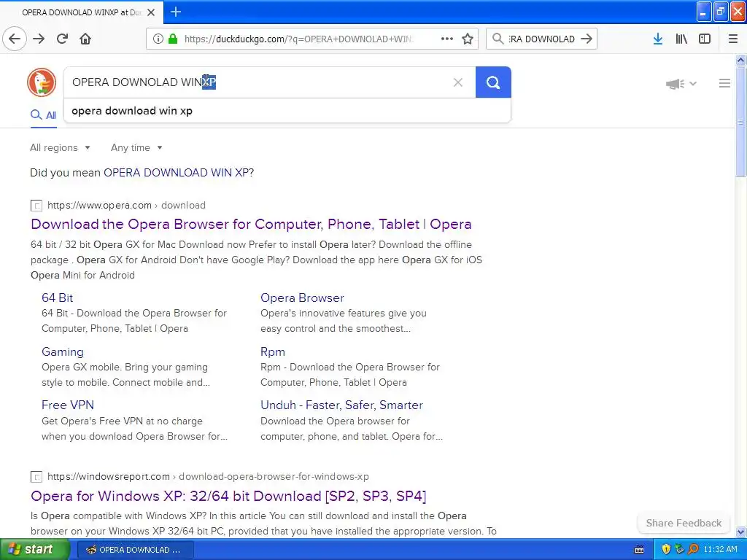747x560 pixels.
Task: Reload the current page
Action: point(62,39)
